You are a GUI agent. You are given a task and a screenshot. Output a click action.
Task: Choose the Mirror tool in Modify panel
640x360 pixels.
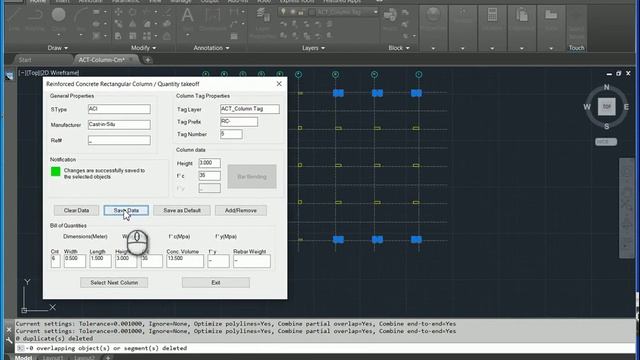tap(133, 24)
